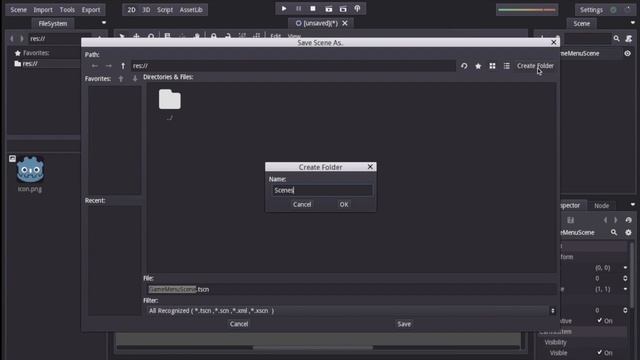
Task: Open Inspector gear options icon
Action: point(628,232)
